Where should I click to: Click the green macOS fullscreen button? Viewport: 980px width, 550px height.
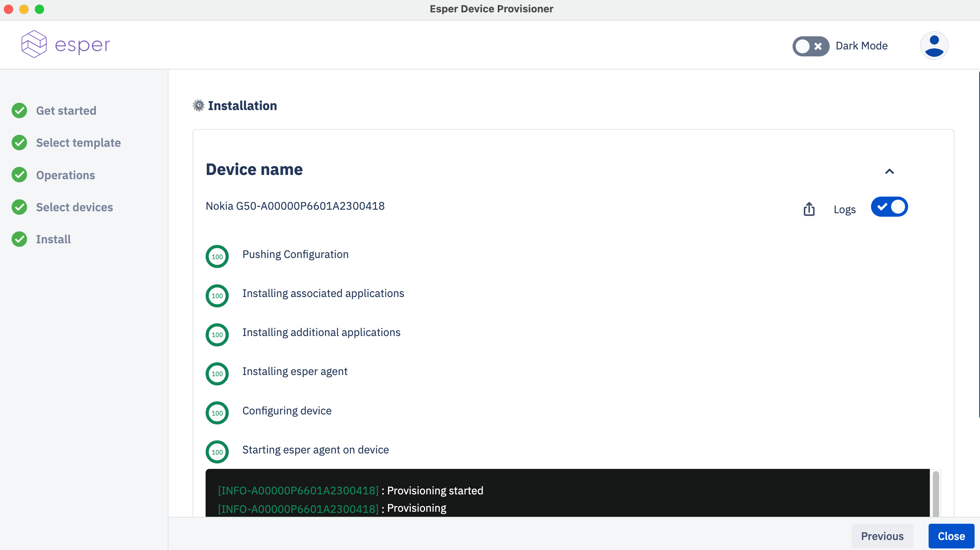click(39, 9)
